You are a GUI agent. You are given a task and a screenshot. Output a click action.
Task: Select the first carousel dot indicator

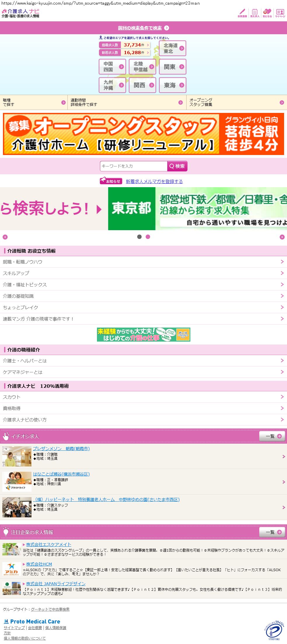(139, 237)
